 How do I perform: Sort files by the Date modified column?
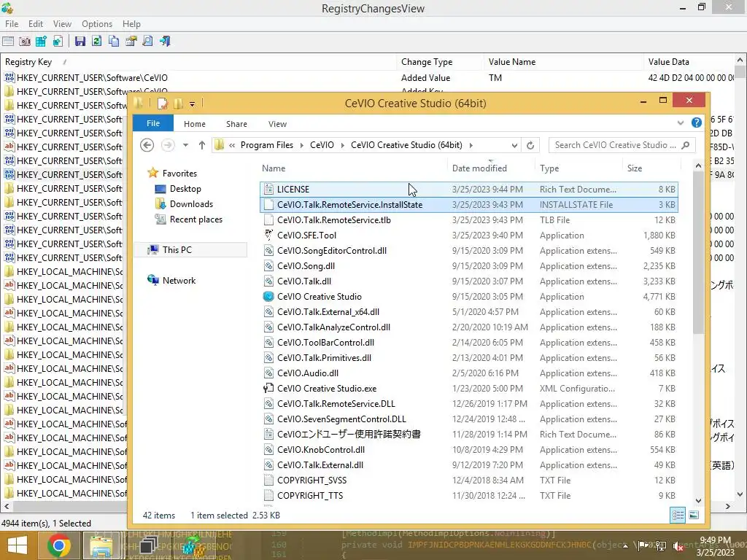[x=491, y=168]
